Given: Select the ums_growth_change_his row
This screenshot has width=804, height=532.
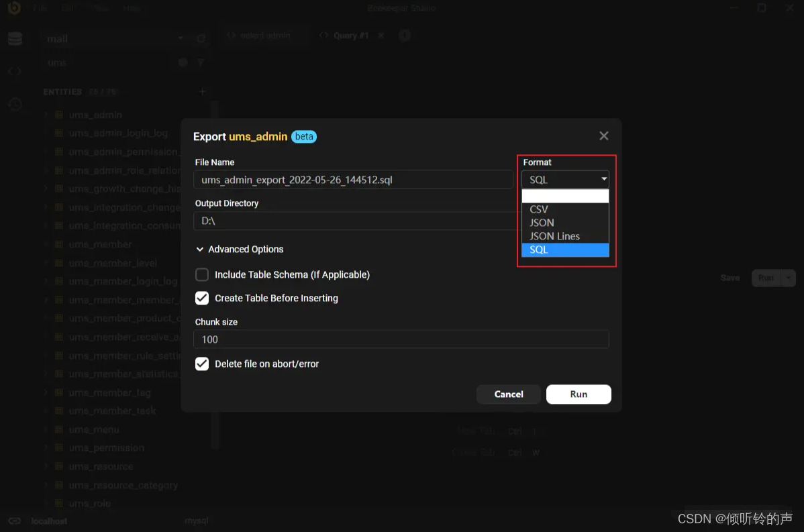Looking at the screenshot, I should (x=125, y=189).
